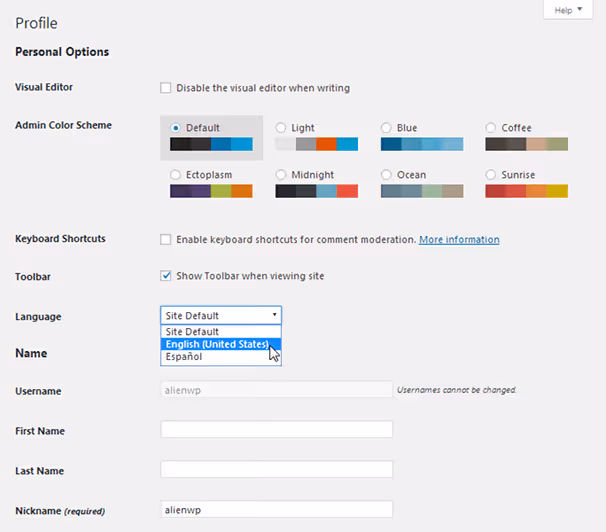
Task: Select the Blue color scheme radio
Action: click(386, 128)
